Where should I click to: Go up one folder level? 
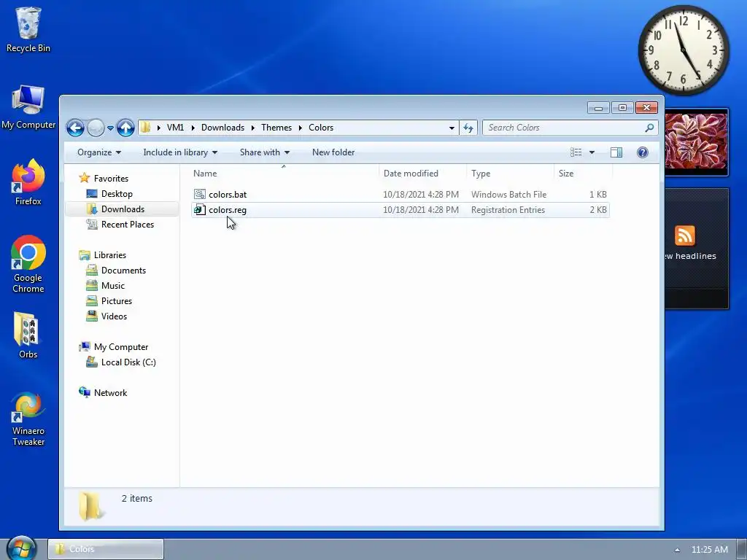pos(125,128)
